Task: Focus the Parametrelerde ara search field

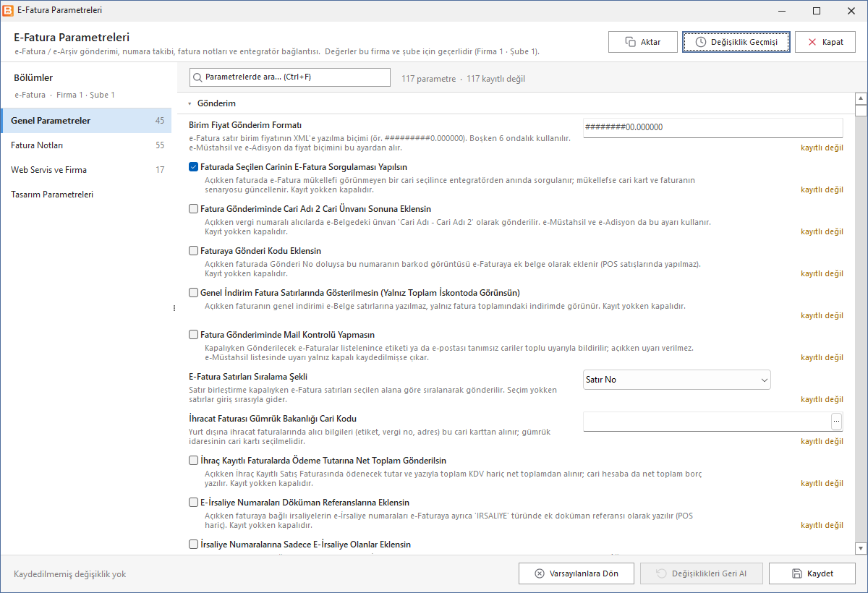Action: (x=290, y=77)
